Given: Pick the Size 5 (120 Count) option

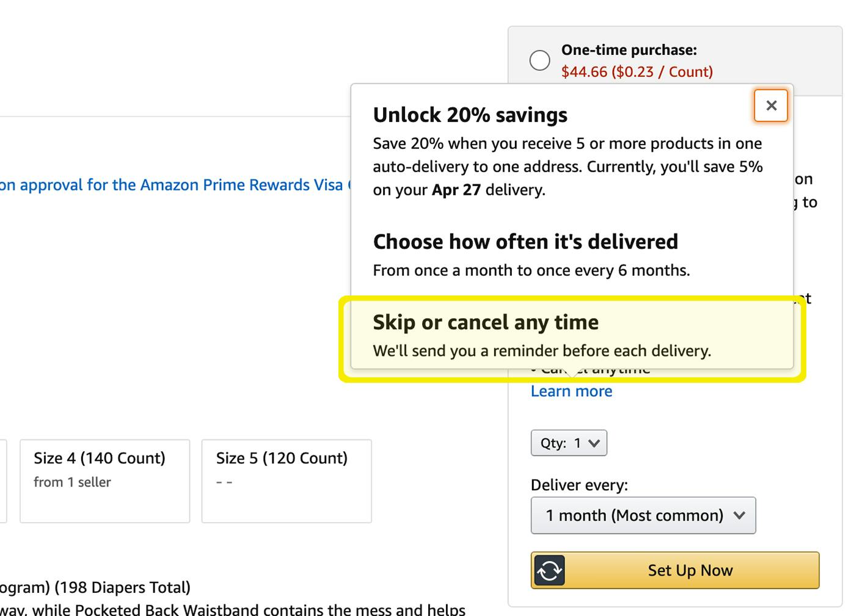Looking at the screenshot, I should click(x=286, y=480).
